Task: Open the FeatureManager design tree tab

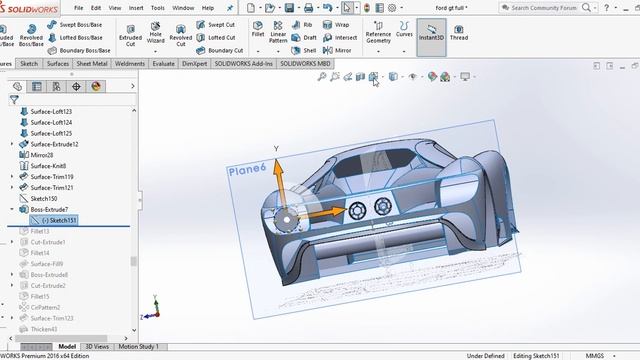Action: click(x=17, y=86)
